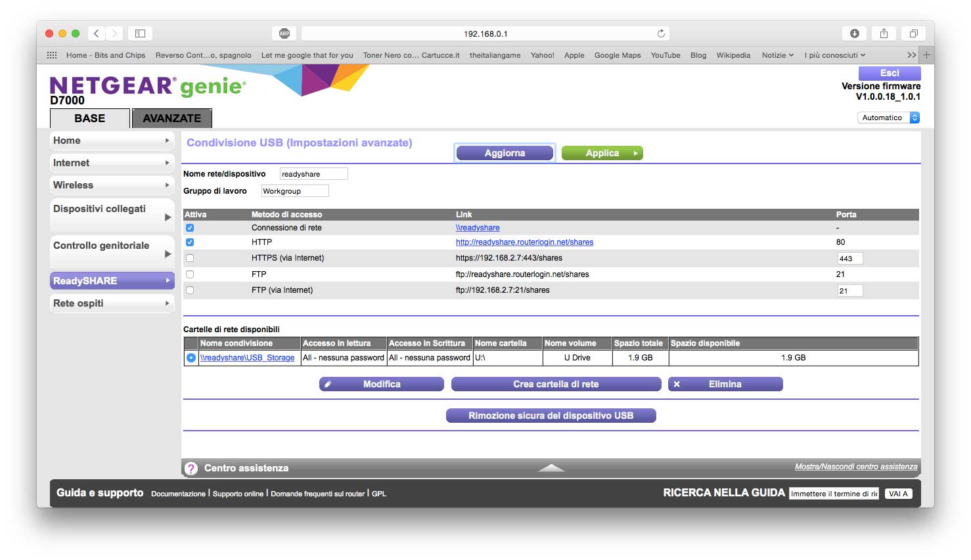Open the GPL link

(379, 494)
